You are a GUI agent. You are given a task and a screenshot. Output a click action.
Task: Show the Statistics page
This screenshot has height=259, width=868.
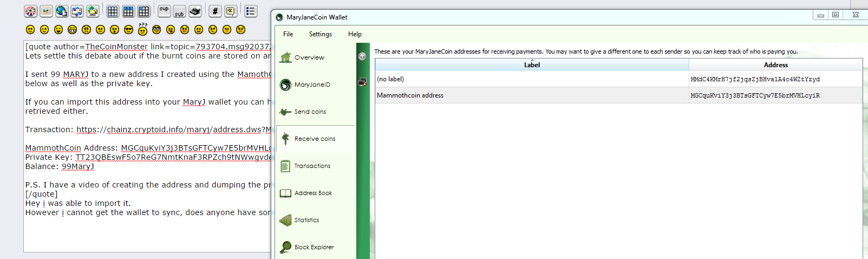[x=316, y=220]
